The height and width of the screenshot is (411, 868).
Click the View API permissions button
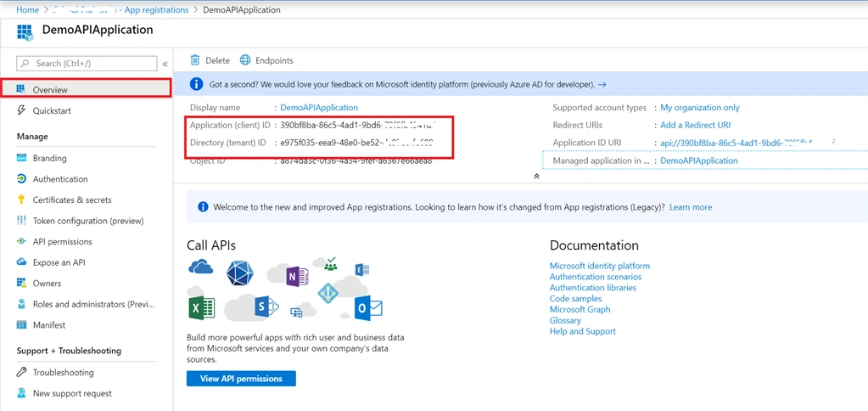click(241, 379)
